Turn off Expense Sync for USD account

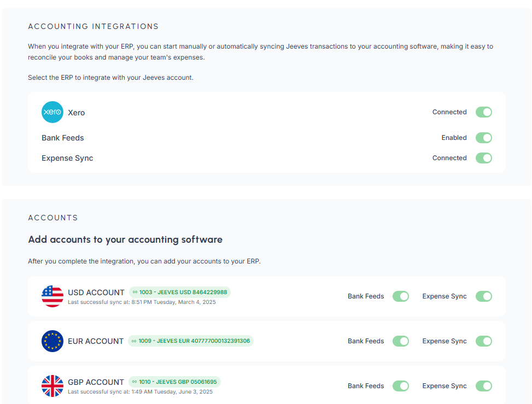483,296
